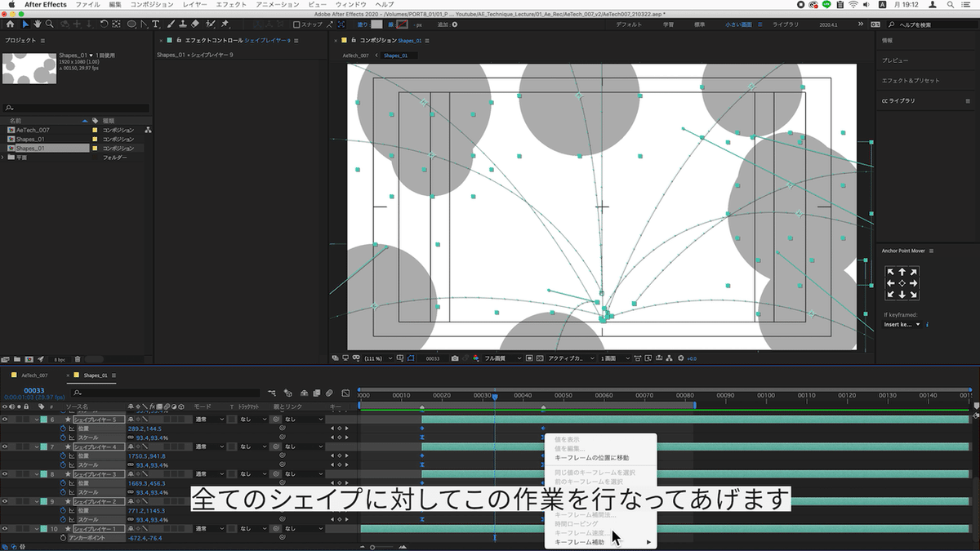Image resolution: width=980 pixels, height=551 pixels.
Task: Open キーフレーム補助 submenu in context menu
Action: pyautogui.click(x=603, y=542)
